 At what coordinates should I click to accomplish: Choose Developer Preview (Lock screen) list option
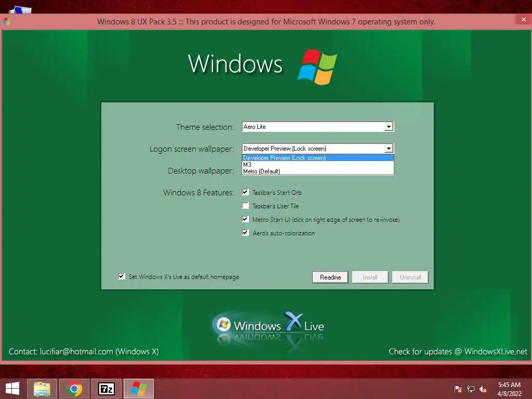318,158
